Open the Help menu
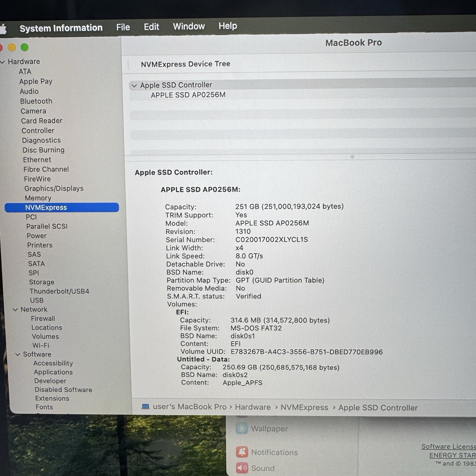This screenshot has height=476, width=476. click(228, 26)
